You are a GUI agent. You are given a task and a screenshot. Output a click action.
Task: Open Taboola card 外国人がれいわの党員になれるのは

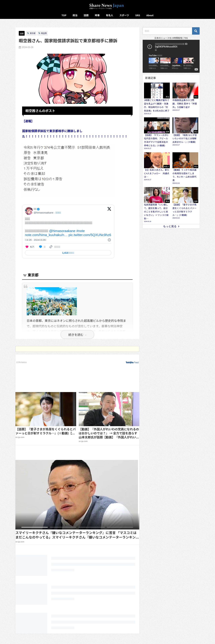coord(109,433)
